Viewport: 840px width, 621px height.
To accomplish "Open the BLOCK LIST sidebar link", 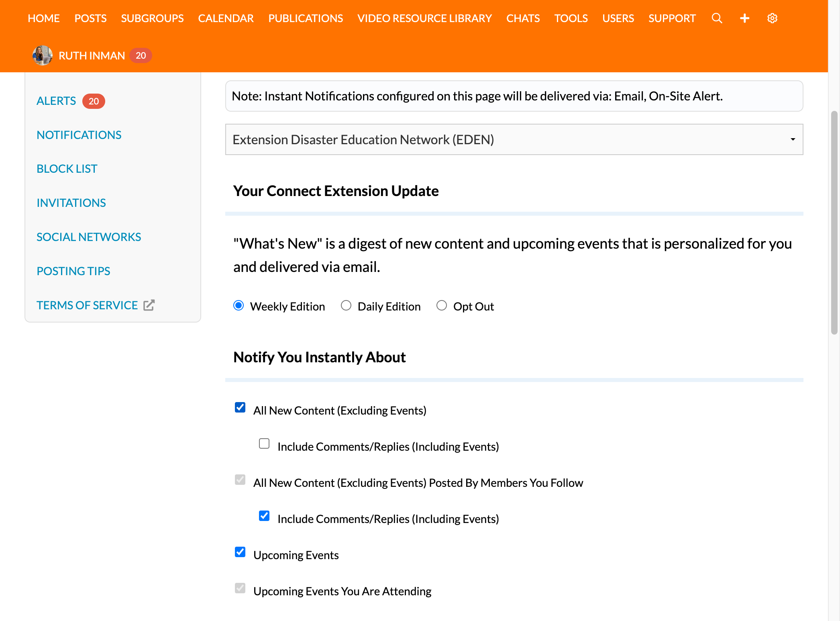I will [67, 169].
